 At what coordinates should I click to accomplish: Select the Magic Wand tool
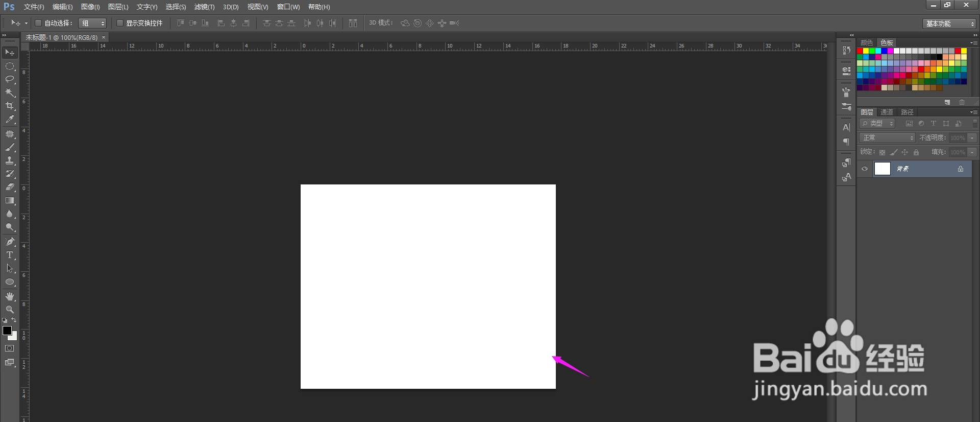click(x=10, y=92)
